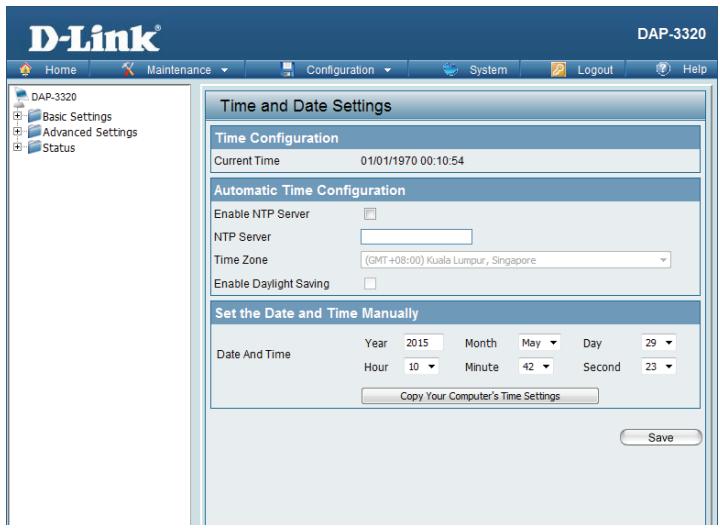The image size is (720, 528).
Task: Open the Month dropdown showing May
Action: click(x=540, y=343)
